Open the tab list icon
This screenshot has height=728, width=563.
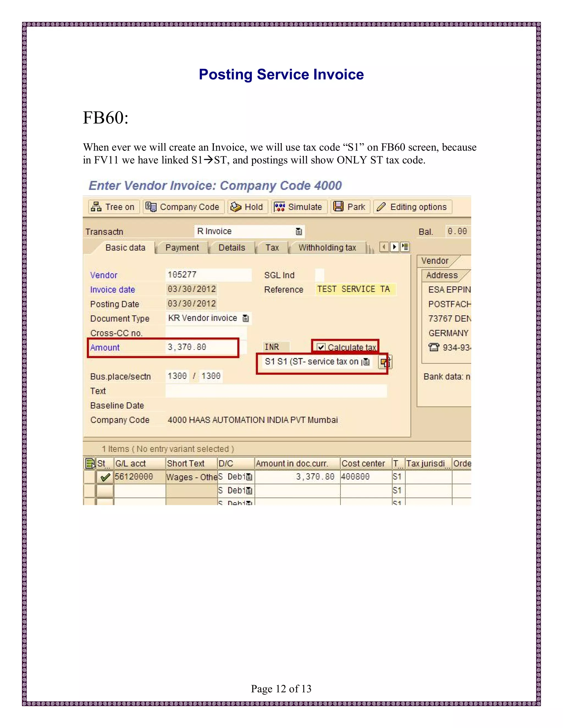405,247
